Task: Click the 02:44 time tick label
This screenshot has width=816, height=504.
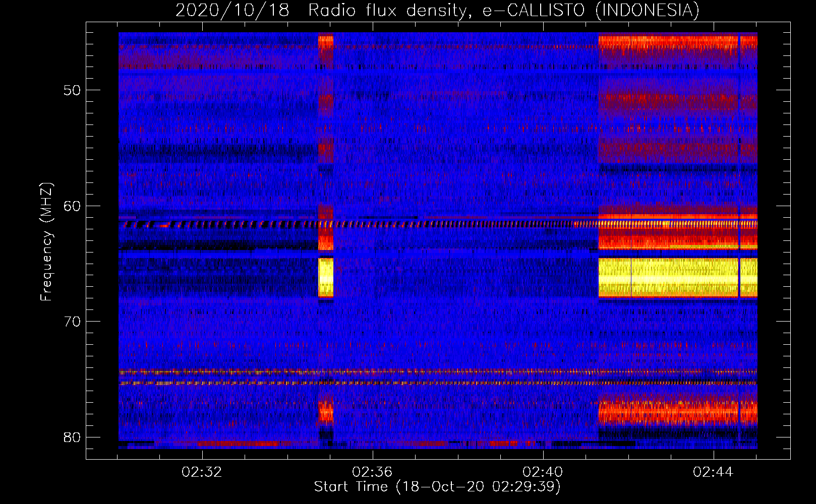Action: (713, 472)
